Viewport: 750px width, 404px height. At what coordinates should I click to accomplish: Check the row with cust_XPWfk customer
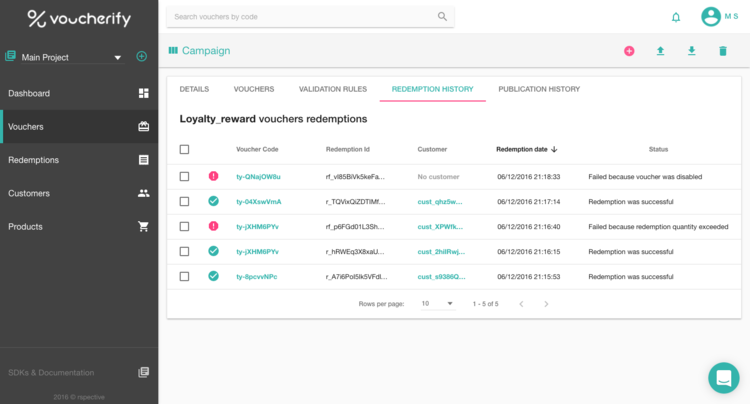click(x=184, y=226)
